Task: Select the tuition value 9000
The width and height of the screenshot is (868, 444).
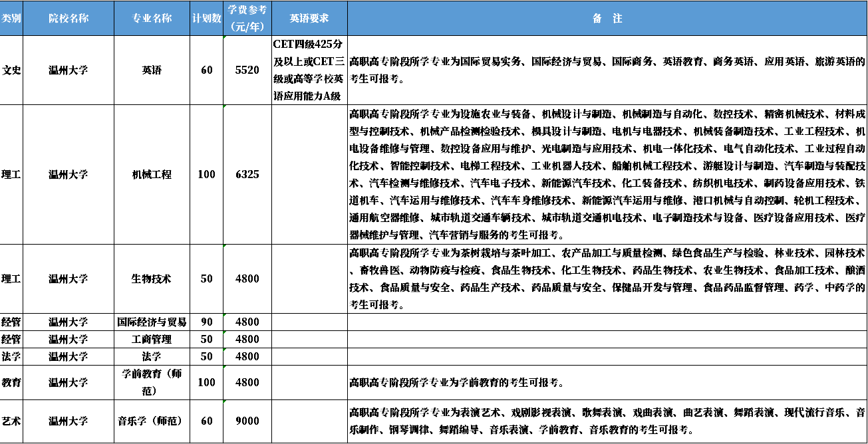Action: click(x=247, y=421)
